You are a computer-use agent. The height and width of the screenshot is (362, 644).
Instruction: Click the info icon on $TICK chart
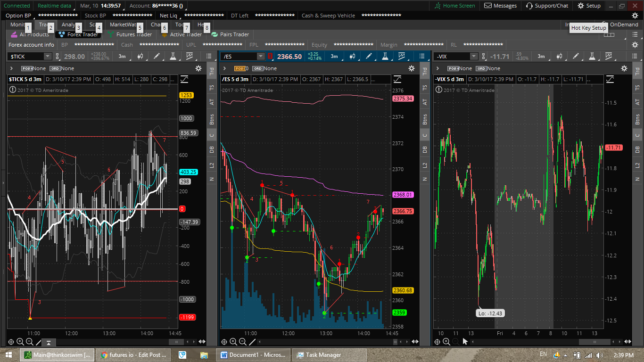pyautogui.click(x=13, y=89)
